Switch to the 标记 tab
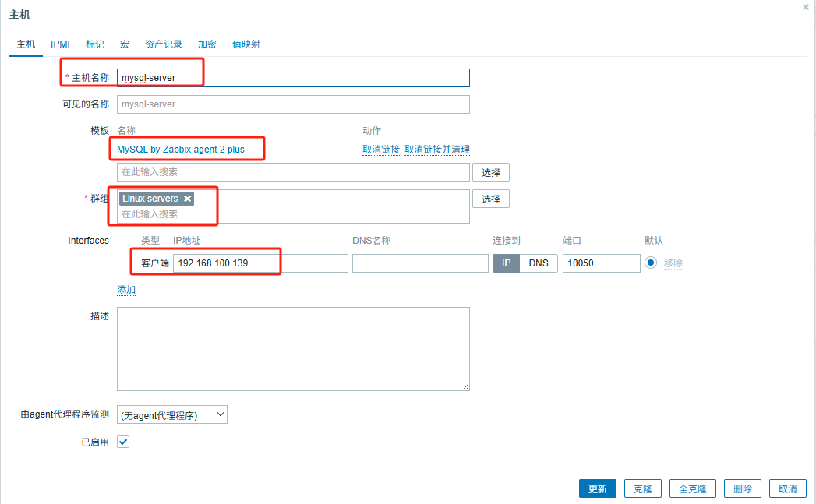The image size is (816, 504). [95, 44]
